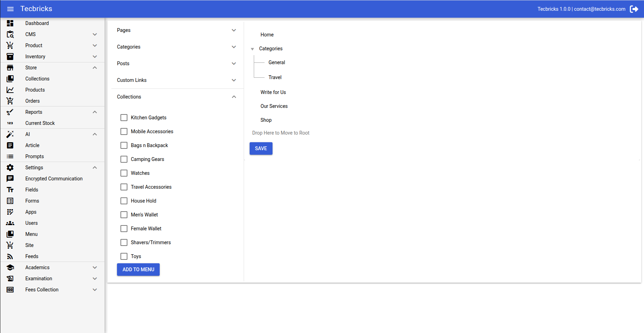Screen dimensions: 644x333
Task: Click the Product cart icon
Action: tap(10, 45)
